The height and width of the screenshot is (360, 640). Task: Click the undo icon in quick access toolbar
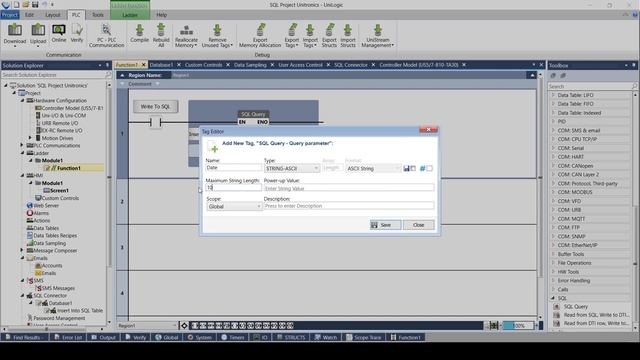44,4
